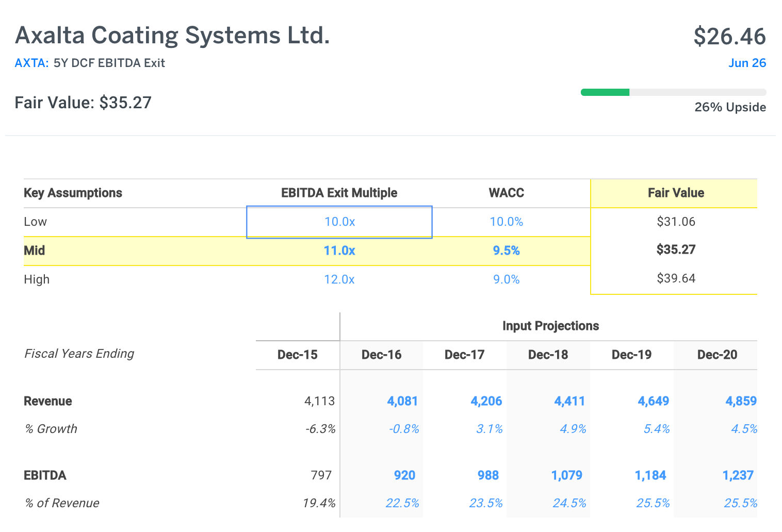This screenshot has height=532, width=782.
Task: Click the Key Assumptions header
Action: coord(73,193)
